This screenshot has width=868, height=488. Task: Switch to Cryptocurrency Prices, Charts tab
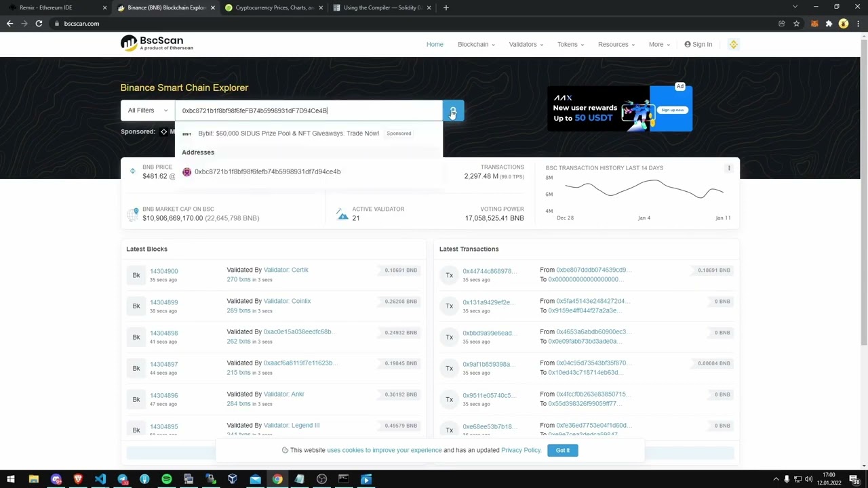(x=275, y=7)
